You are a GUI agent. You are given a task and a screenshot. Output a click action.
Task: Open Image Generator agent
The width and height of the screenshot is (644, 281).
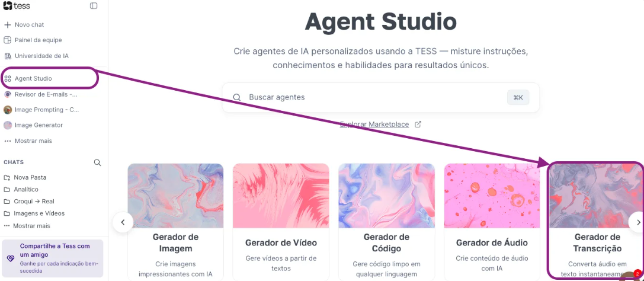click(33, 125)
